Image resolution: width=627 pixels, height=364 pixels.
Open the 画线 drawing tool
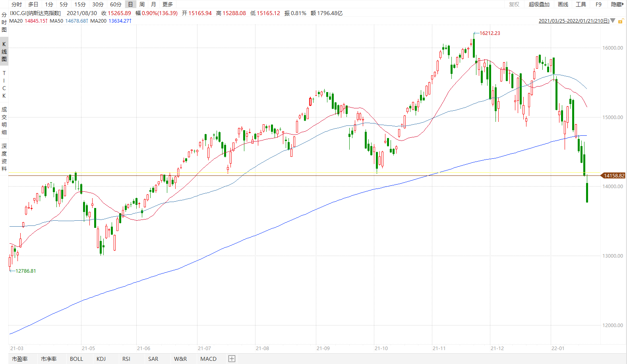563,4
